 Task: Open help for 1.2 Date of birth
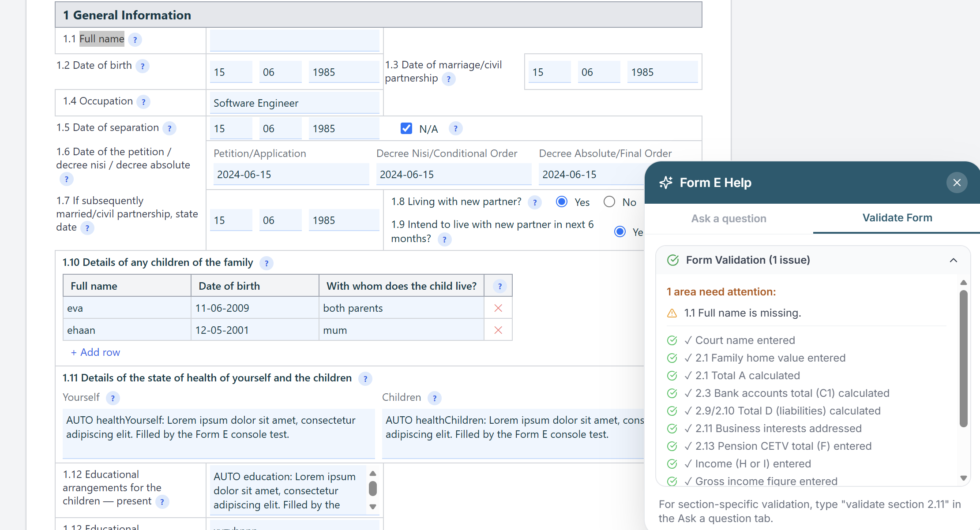coord(142,66)
